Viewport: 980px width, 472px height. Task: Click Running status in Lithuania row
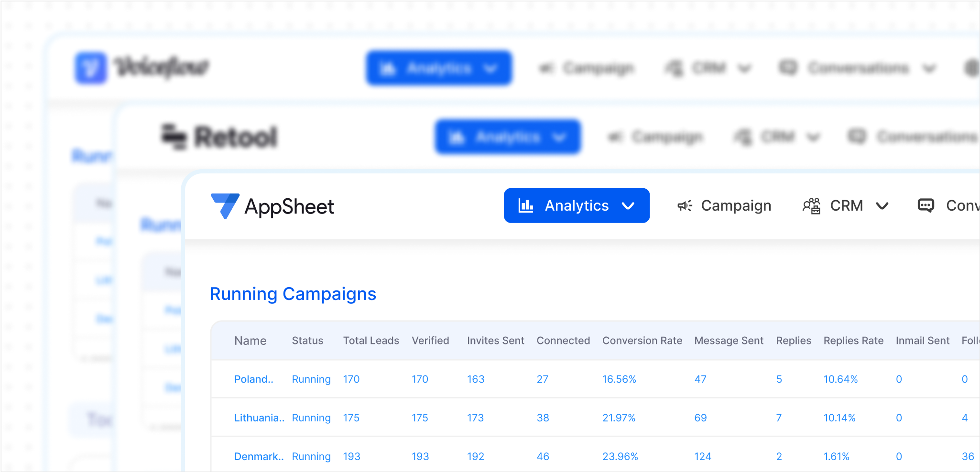311,418
